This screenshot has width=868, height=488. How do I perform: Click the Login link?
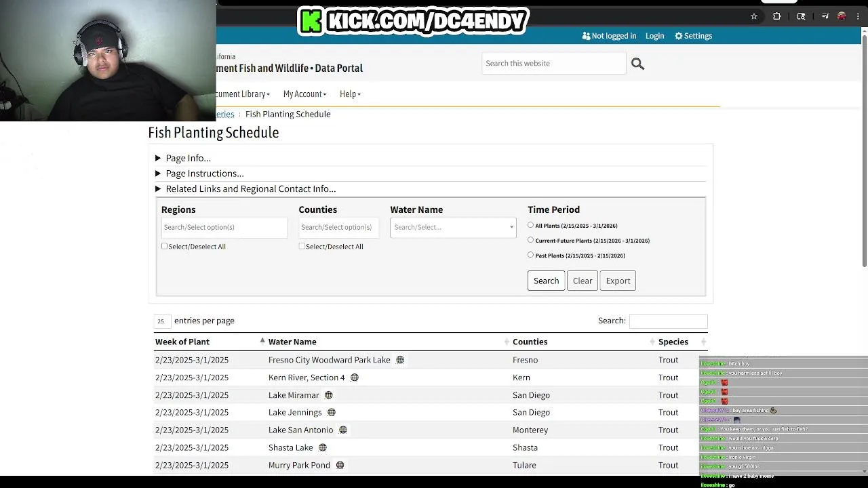tap(654, 36)
